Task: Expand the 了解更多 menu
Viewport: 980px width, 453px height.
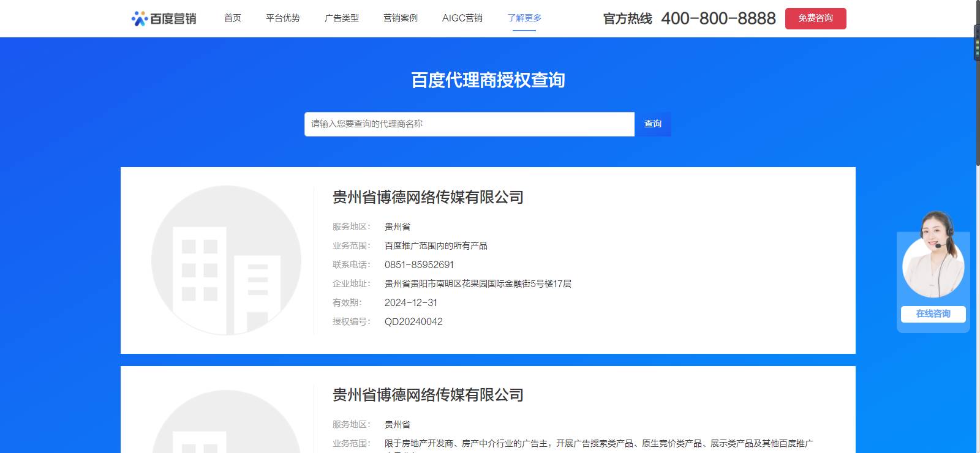Action: point(525,18)
